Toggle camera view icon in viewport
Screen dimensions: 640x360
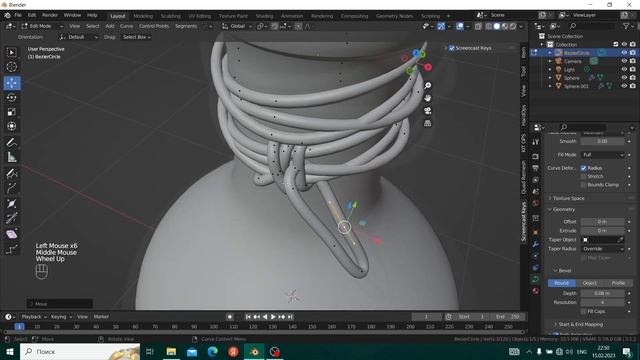coord(427,111)
